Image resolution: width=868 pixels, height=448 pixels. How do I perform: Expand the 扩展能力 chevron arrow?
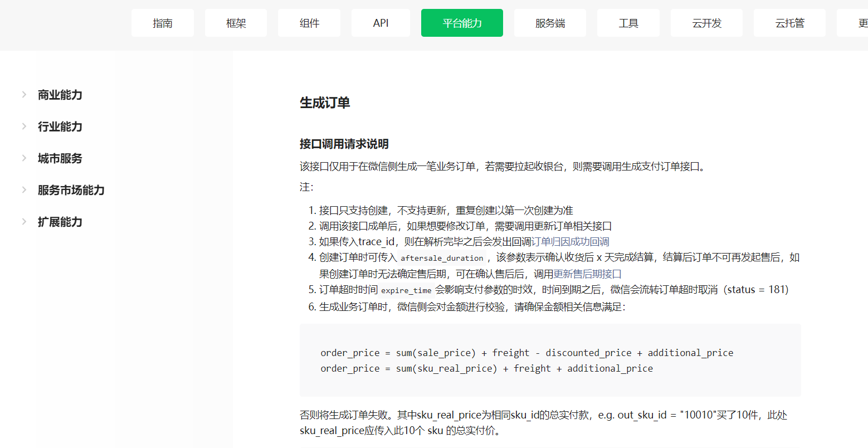tap(24, 222)
